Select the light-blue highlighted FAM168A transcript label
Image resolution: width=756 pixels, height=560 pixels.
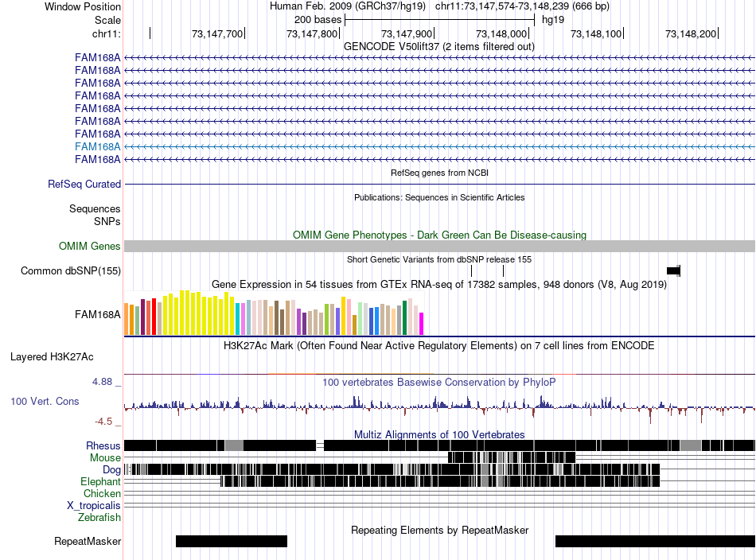(97, 146)
